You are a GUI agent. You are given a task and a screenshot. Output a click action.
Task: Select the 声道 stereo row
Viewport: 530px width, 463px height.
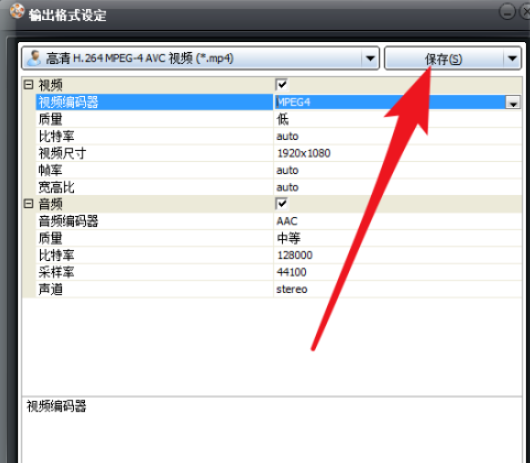tap(279, 289)
